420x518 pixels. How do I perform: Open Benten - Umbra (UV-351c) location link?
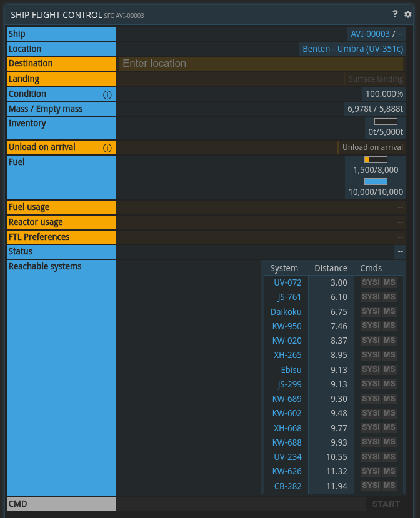click(352, 49)
